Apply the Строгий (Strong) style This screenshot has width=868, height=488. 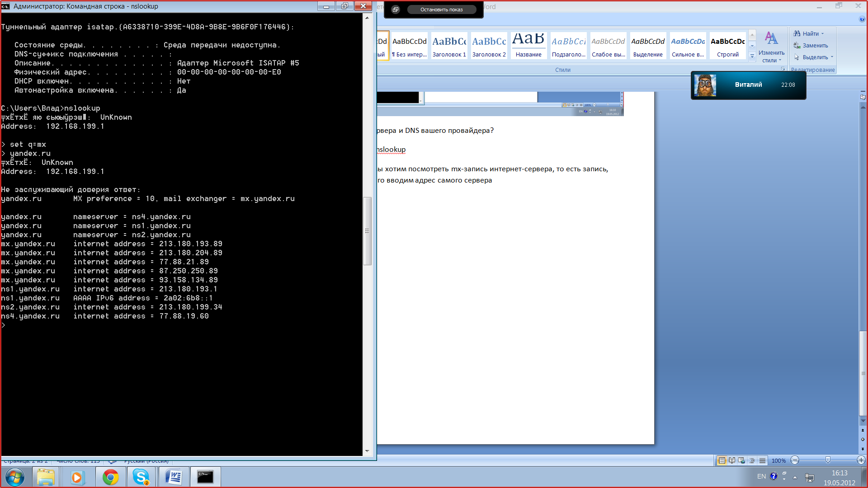(727, 46)
